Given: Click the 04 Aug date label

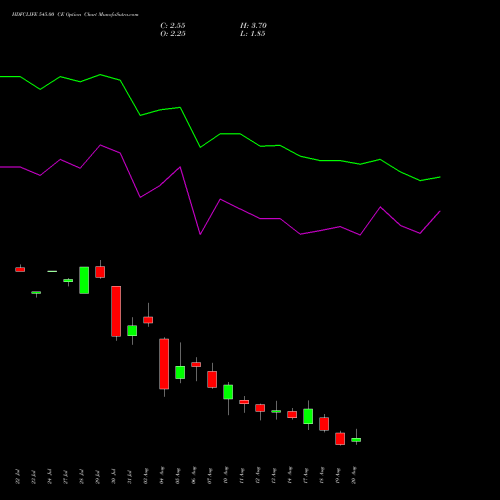Looking at the screenshot, I should [162, 475].
